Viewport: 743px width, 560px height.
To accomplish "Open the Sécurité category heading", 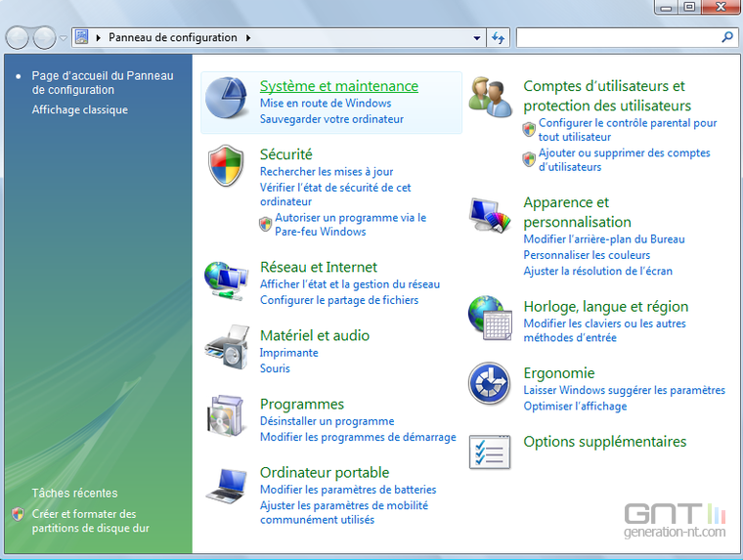I will click(286, 154).
